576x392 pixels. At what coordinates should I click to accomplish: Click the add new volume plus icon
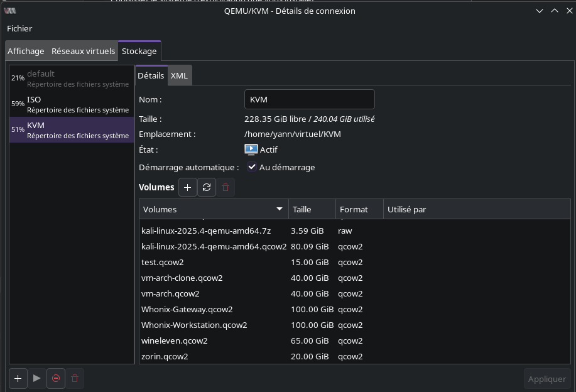(187, 187)
